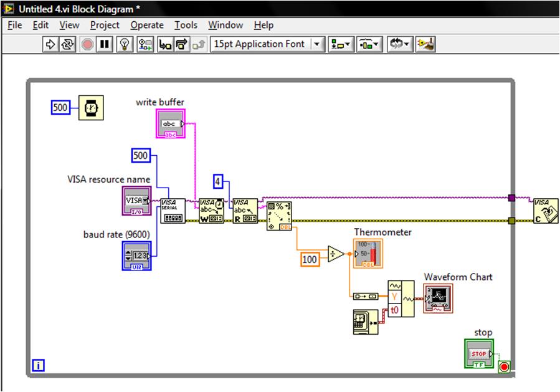The image size is (560, 392).
Task: Open the Align Objects dropdown
Action: (x=341, y=44)
